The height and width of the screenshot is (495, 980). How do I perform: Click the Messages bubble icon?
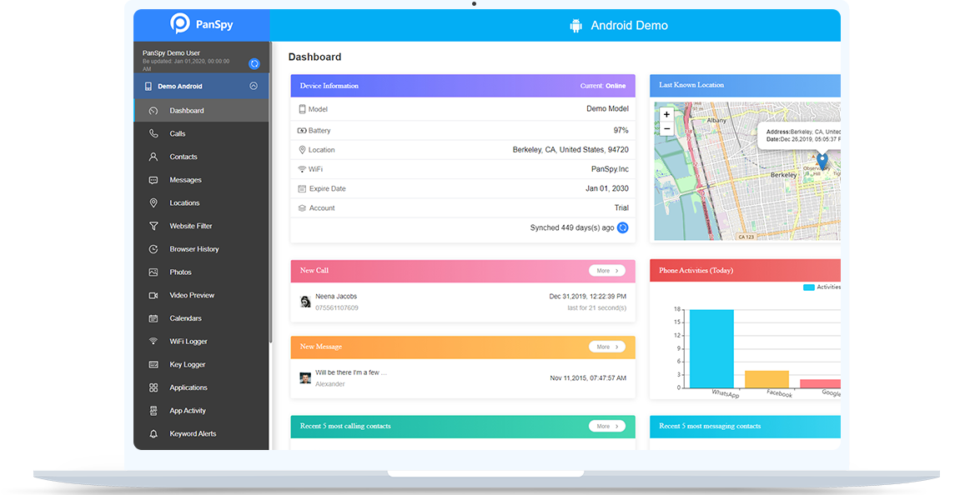153,180
